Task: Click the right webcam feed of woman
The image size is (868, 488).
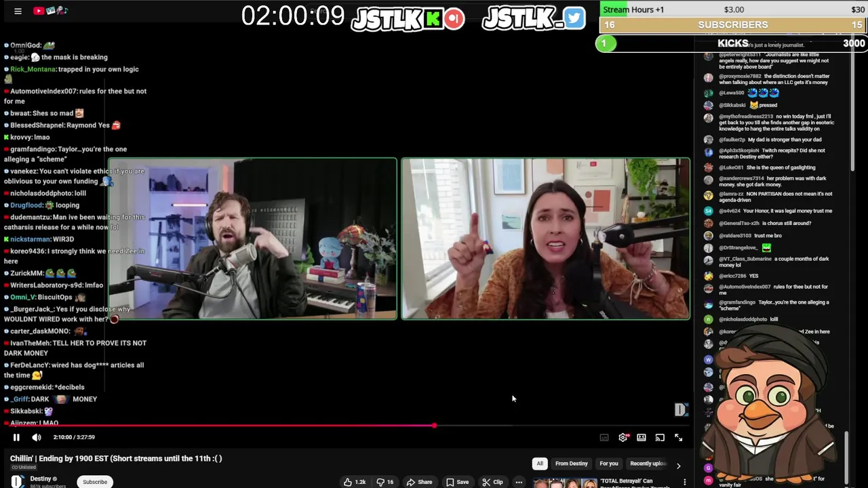Action: pyautogui.click(x=546, y=239)
